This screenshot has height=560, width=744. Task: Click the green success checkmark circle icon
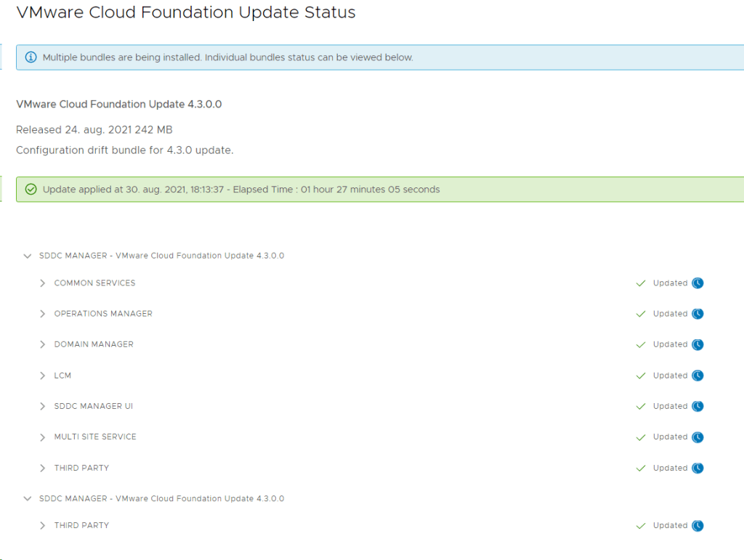[x=31, y=190]
